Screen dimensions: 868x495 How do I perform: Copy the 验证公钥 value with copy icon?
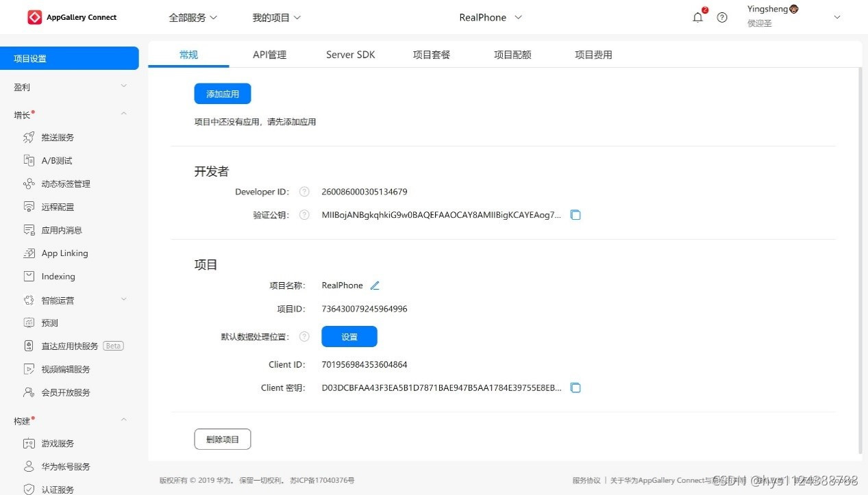tap(575, 215)
